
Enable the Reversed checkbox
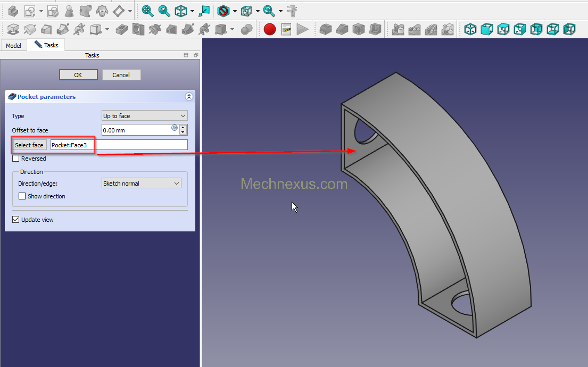click(16, 159)
